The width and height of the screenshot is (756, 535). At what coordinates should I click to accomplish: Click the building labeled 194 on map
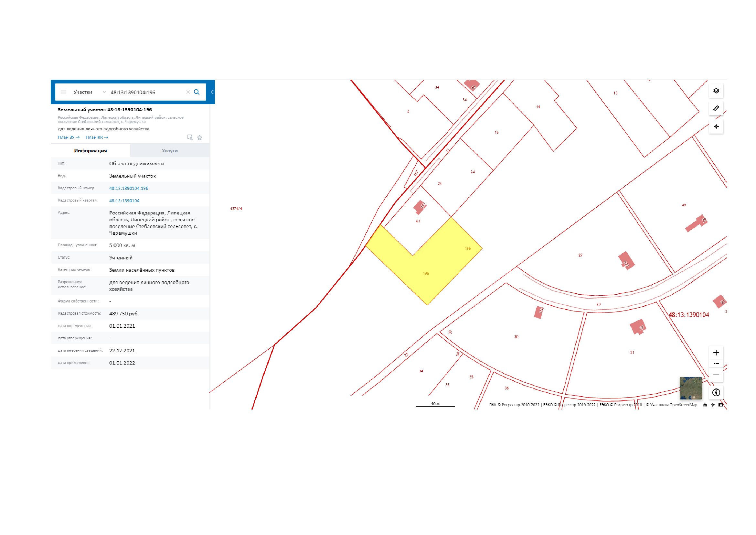(x=539, y=312)
